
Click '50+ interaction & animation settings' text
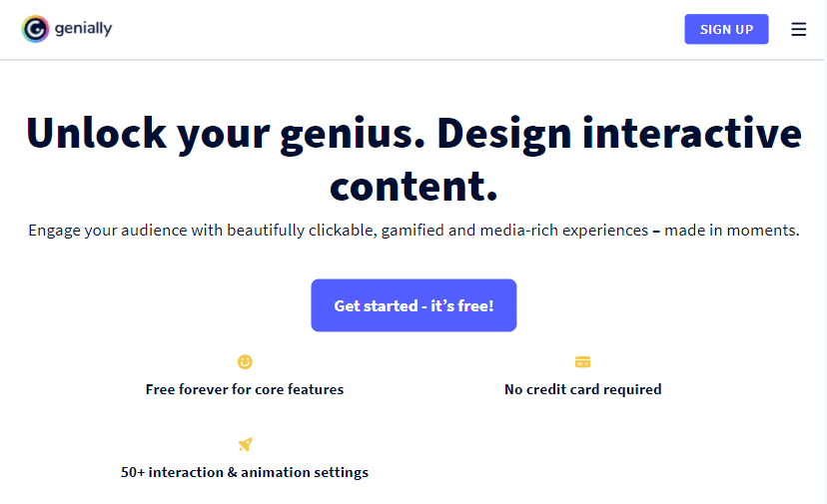click(245, 472)
